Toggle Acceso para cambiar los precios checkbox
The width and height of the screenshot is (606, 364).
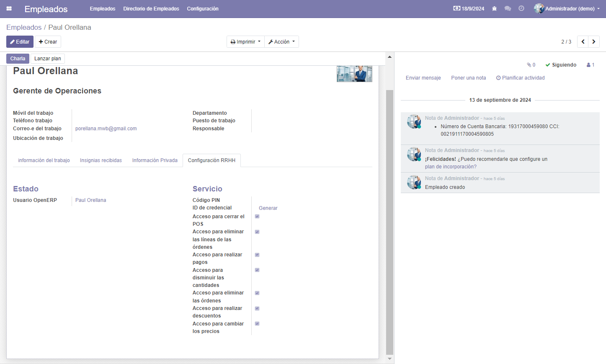(257, 324)
